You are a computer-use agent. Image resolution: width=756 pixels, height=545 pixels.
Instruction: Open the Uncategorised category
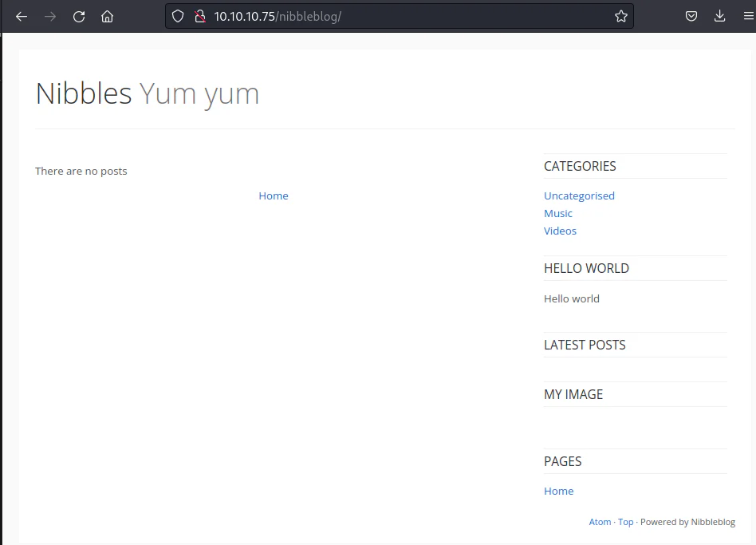coord(579,195)
